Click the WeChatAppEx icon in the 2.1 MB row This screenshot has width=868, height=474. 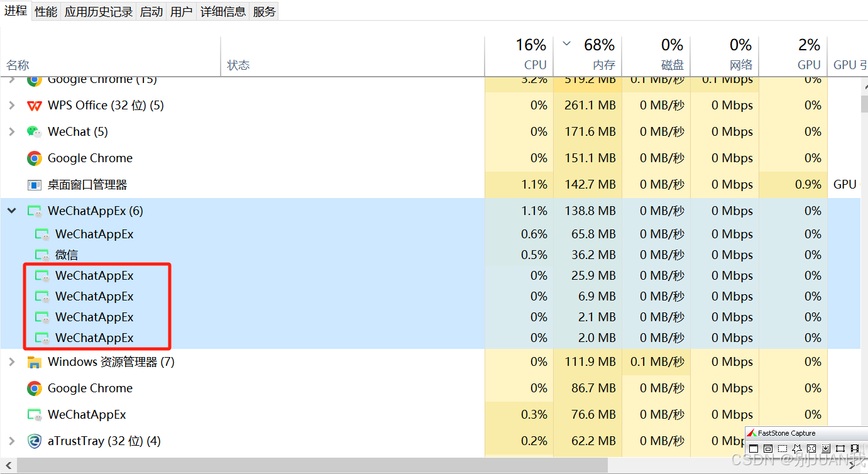[x=42, y=317]
